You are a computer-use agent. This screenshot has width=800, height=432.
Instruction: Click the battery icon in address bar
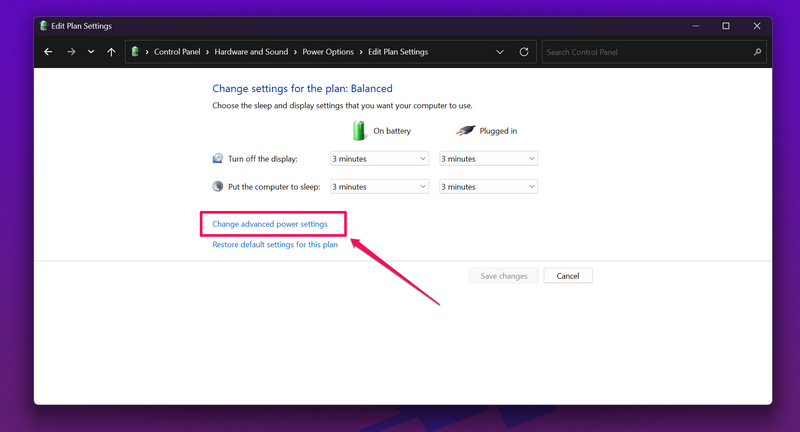[x=136, y=52]
